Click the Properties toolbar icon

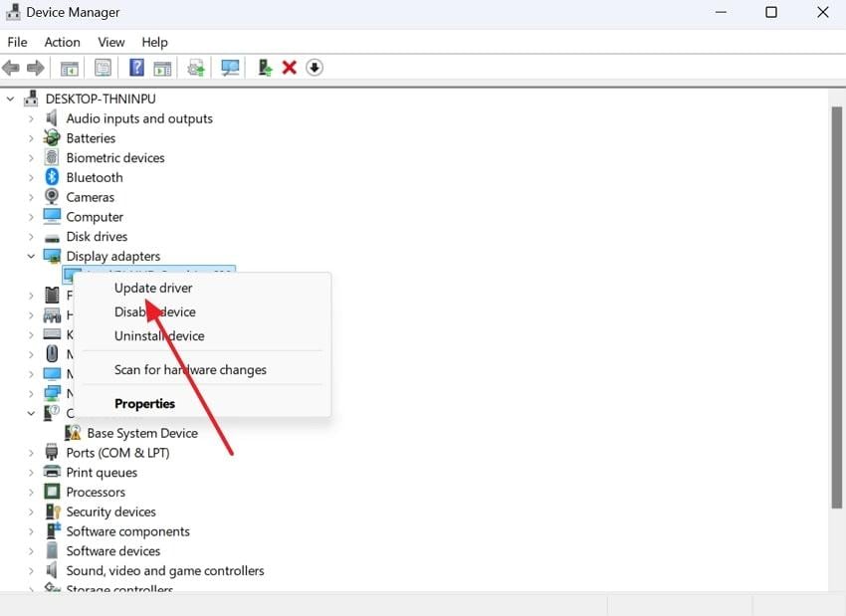point(103,67)
